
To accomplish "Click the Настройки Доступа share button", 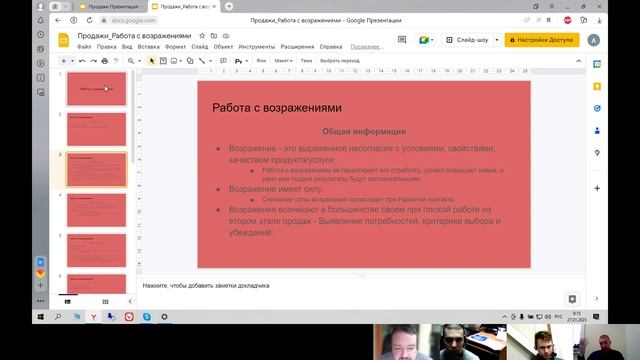I will click(x=542, y=40).
